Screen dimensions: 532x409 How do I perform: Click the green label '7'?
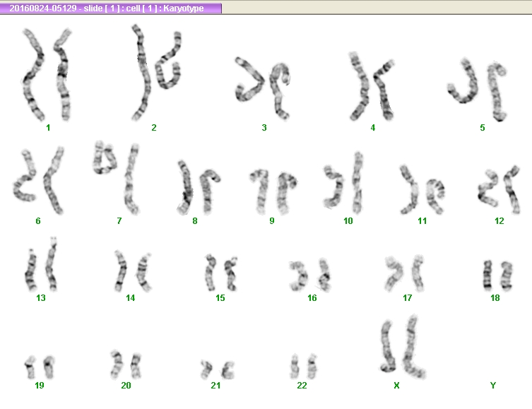[x=119, y=221]
